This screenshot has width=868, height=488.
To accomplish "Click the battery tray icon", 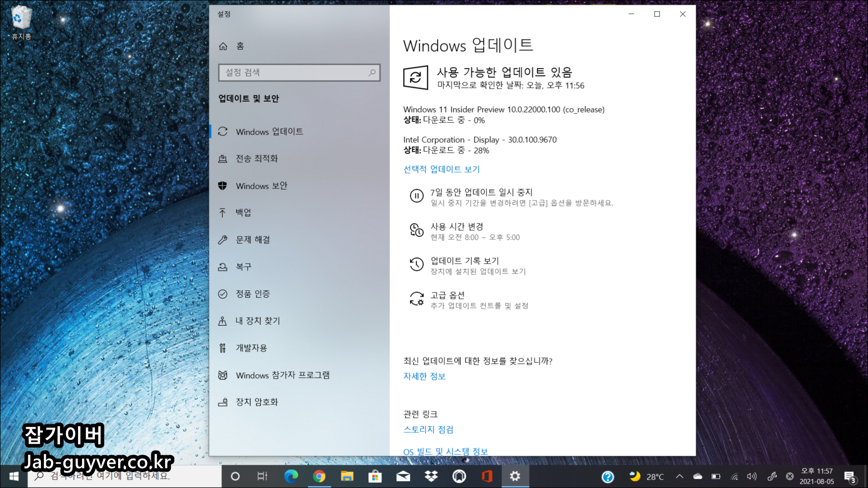I will pos(716,476).
